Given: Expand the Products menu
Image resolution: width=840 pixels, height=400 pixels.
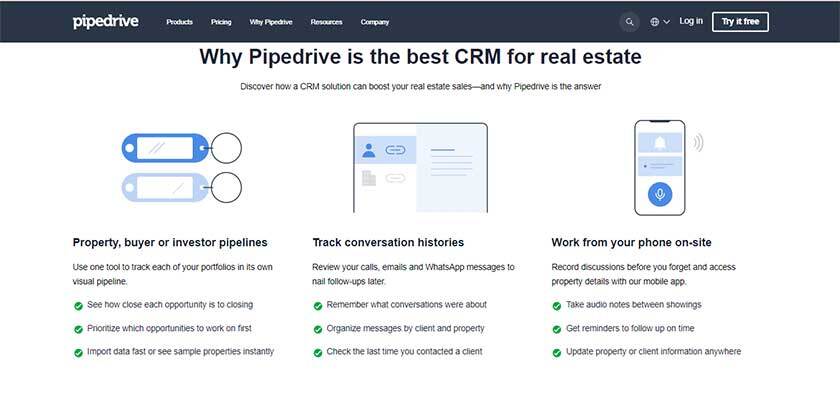Looking at the screenshot, I should point(179,21).
